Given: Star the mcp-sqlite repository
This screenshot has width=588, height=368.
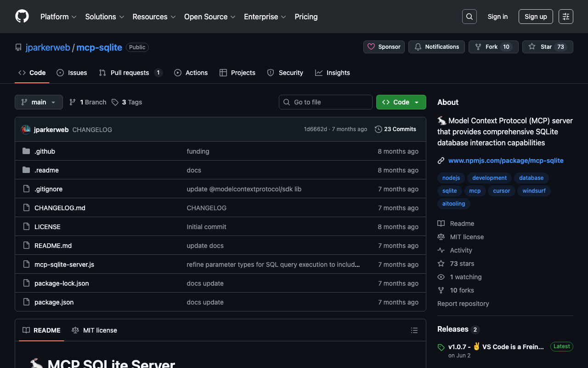Looking at the screenshot, I should (x=547, y=47).
